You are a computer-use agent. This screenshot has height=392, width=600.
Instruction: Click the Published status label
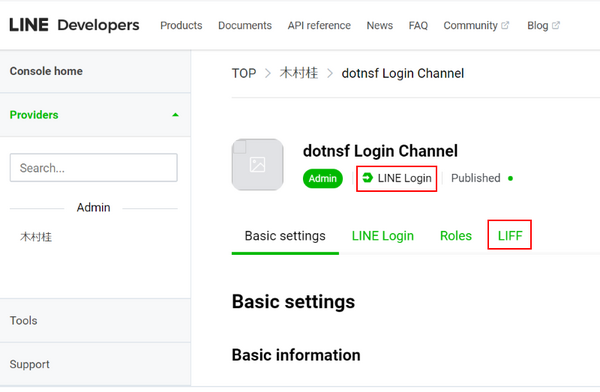(476, 178)
